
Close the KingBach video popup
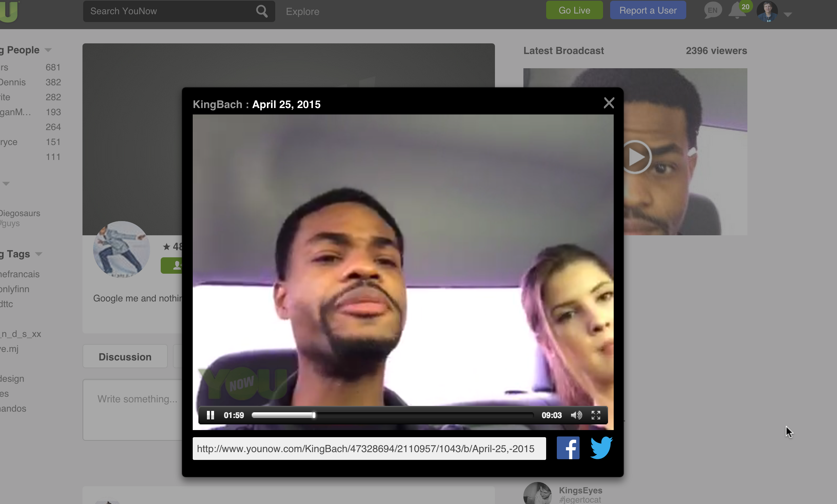click(609, 103)
